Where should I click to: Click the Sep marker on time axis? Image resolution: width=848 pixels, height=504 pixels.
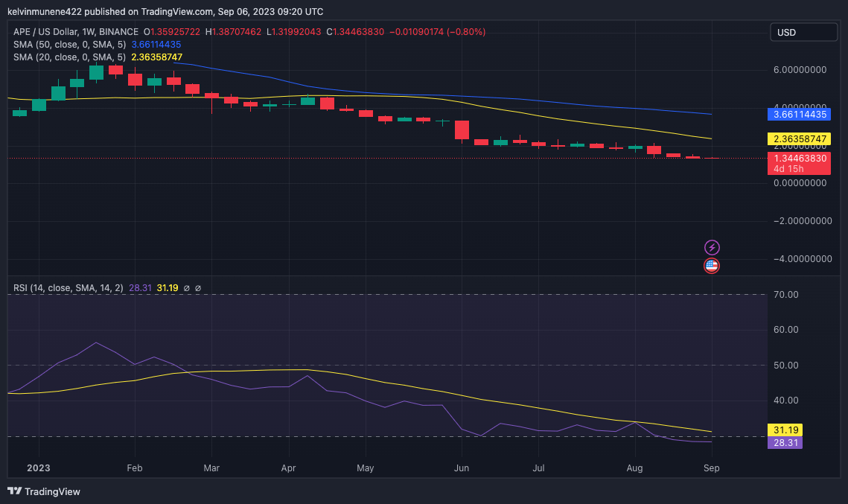point(711,468)
